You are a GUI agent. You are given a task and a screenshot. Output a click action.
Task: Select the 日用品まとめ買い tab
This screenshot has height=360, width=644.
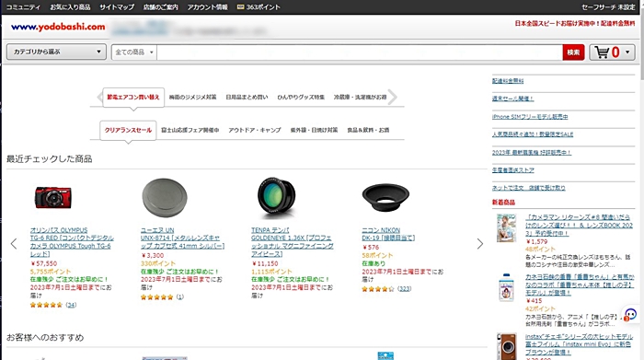[x=247, y=98]
